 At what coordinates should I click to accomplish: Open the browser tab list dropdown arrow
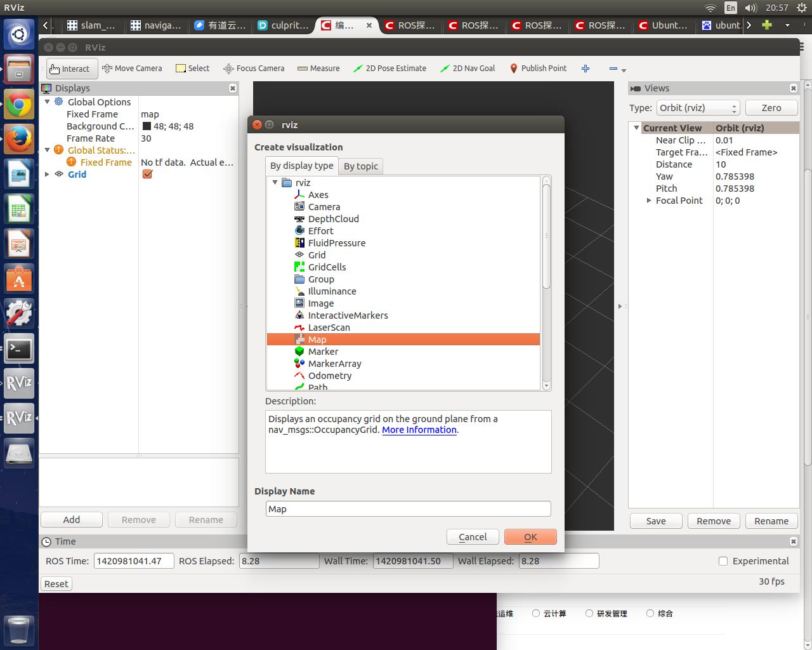[787, 25]
